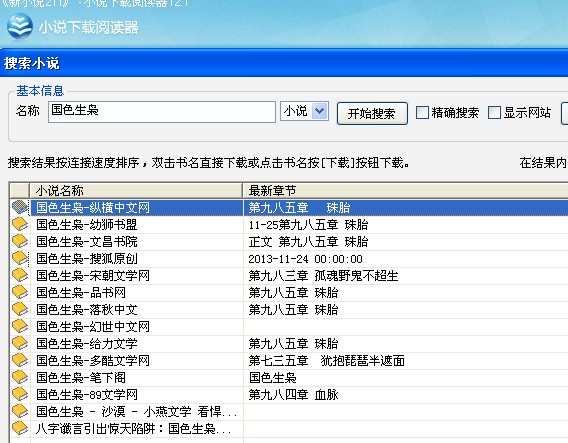568x443 pixels.
Task: Click chapter cell 正文 第九八五章 珠胎
Action: point(308,242)
